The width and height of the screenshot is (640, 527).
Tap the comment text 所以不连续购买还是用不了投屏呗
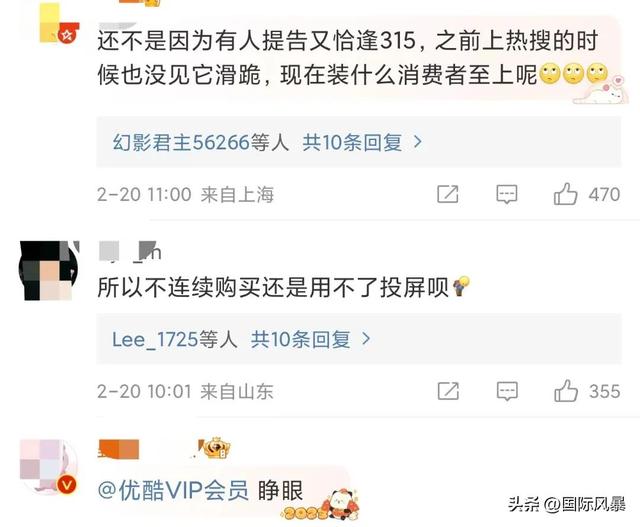(273, 287)
